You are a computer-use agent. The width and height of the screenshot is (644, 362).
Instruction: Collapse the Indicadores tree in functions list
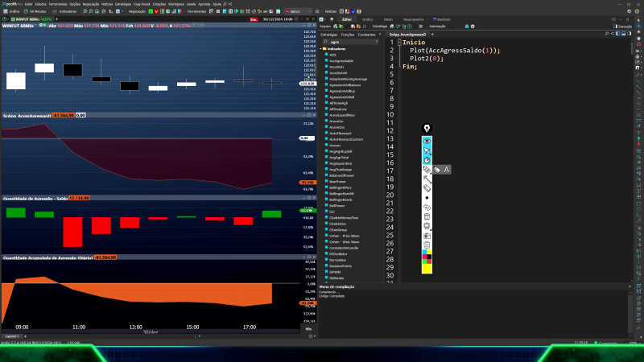point(322,48)
